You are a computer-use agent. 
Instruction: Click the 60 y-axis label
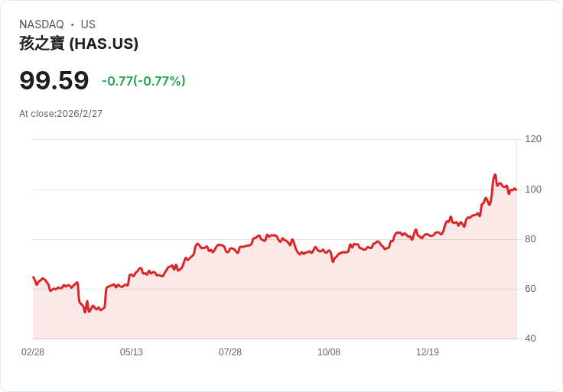(x=530, y=289)
